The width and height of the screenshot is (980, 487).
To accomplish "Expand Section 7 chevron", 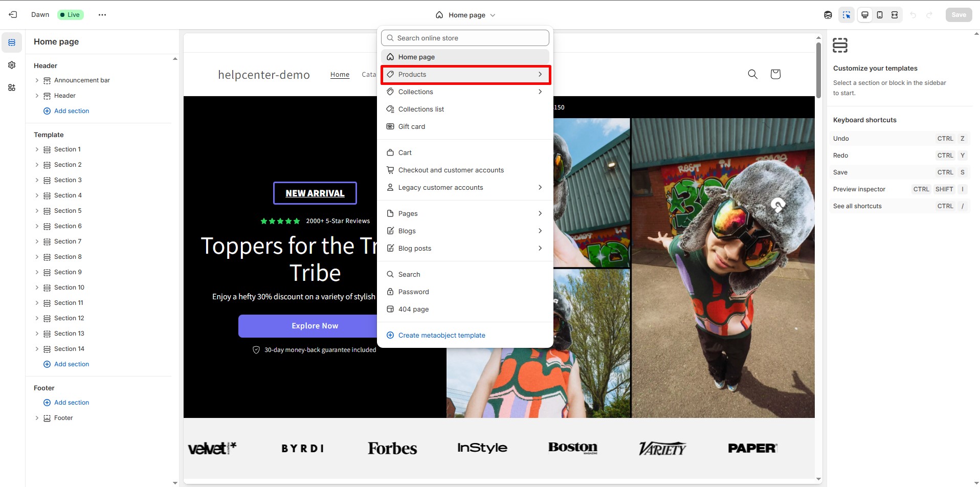I will 37,241.
